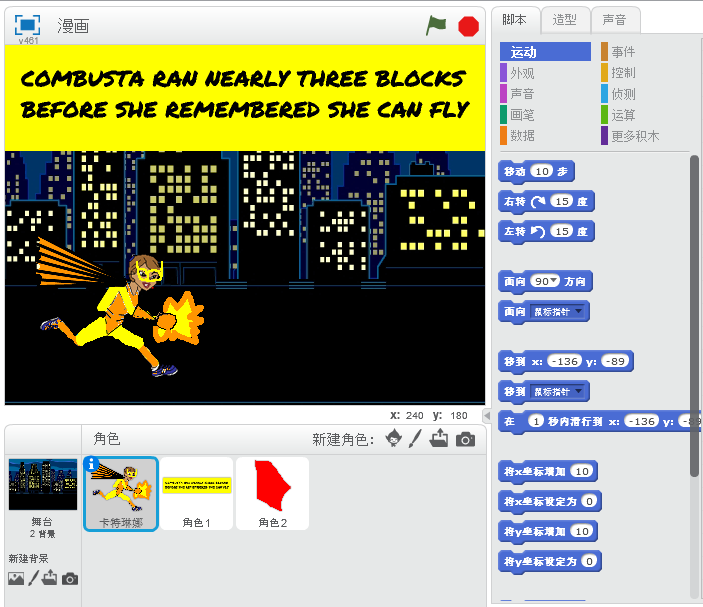Paint new backdrop brush icon
The height and width of the screenshot is (607, 703).
point(33,578)
